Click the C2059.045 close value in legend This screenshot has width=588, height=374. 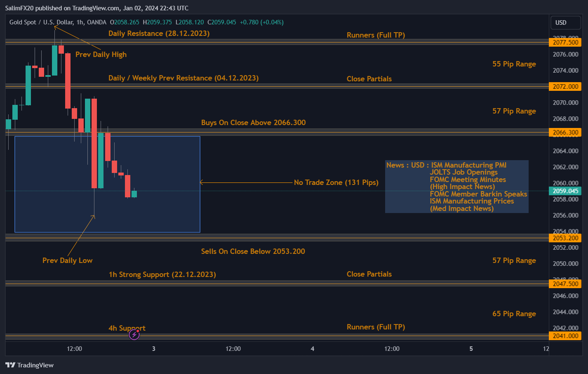(x=221, y=22)
